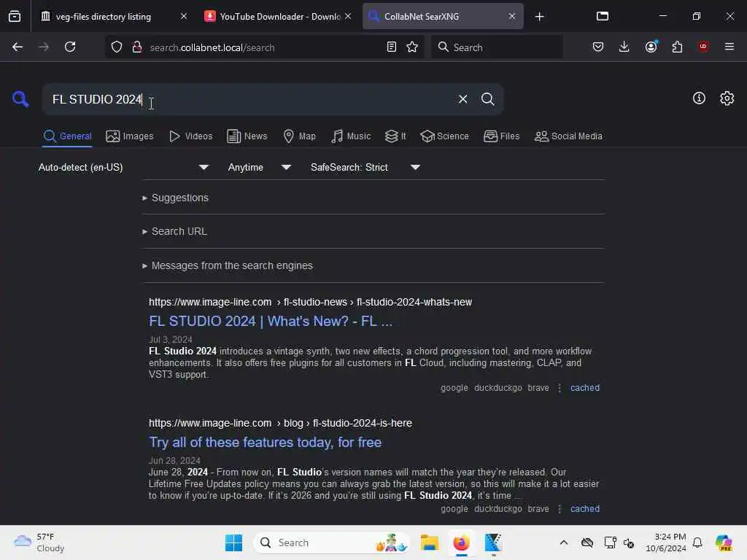Select the Social Media category
747x560 pixels.
point(568,136)
